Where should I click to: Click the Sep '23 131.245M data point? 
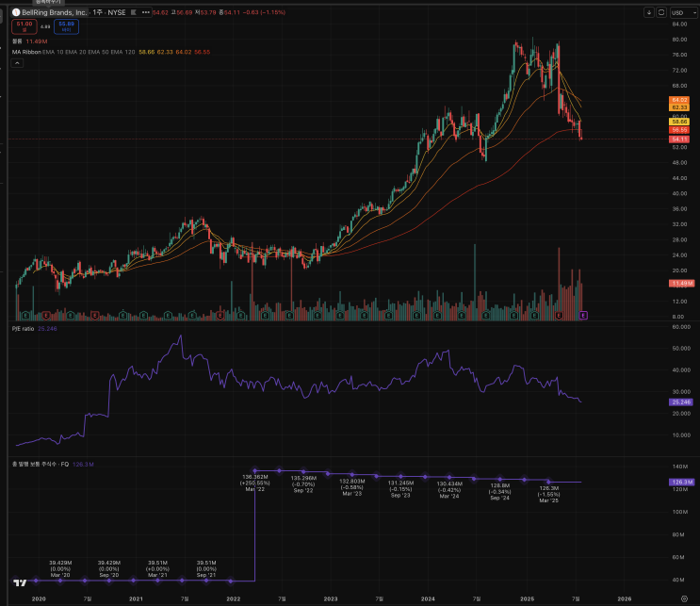click(x=400, y=477)
